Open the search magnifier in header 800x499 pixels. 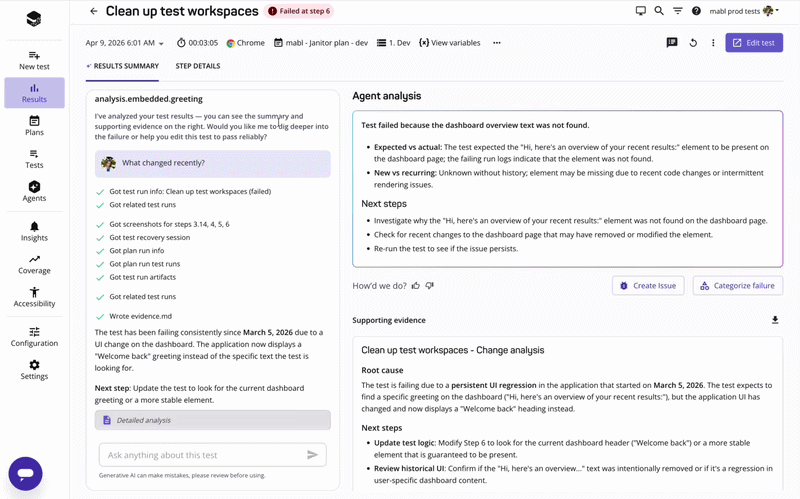tap(659, 11)
